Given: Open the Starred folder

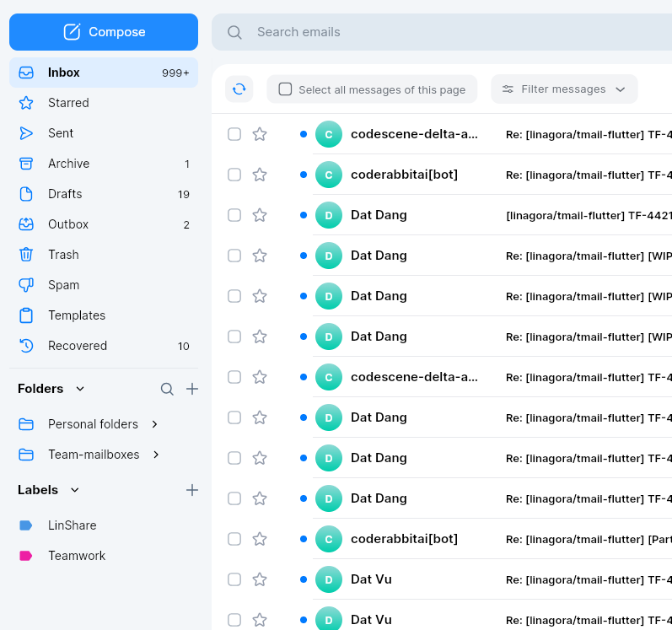Looking at the screenshot, I should pos(103,103).
